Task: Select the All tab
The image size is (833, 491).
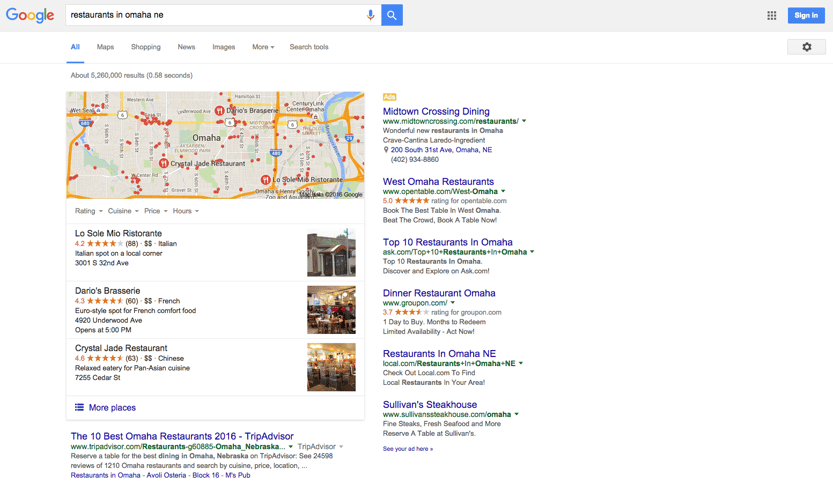Action: (75, 47)
